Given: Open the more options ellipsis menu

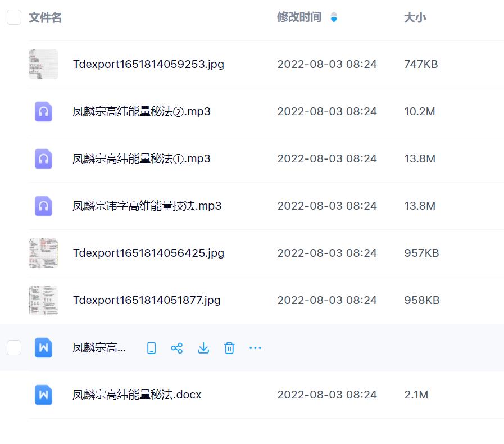Looking at the screenshot, I should (255, 348).
